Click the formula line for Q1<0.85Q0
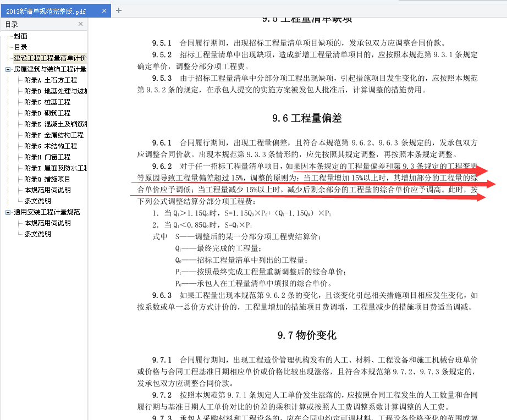Viewport: 507px width, 420px height. pyautogui.click(x=202, y=225)
